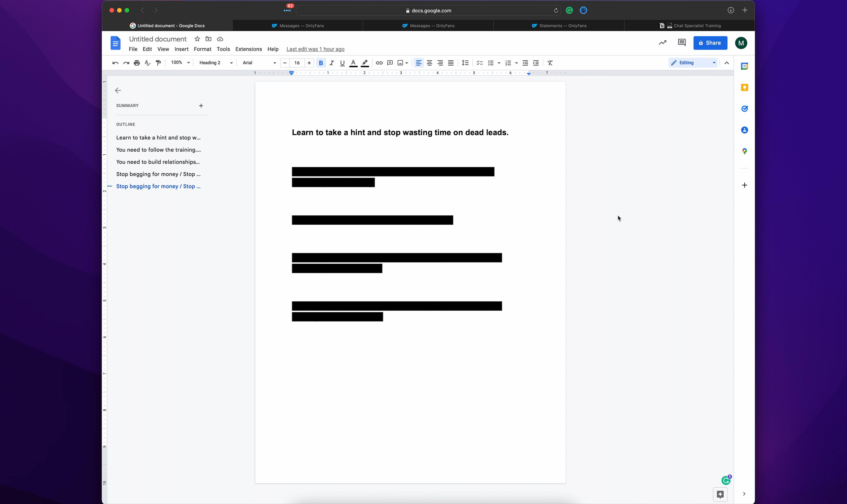
Task: Open Google Keep in side panel
Action: (x=744, y=88)
